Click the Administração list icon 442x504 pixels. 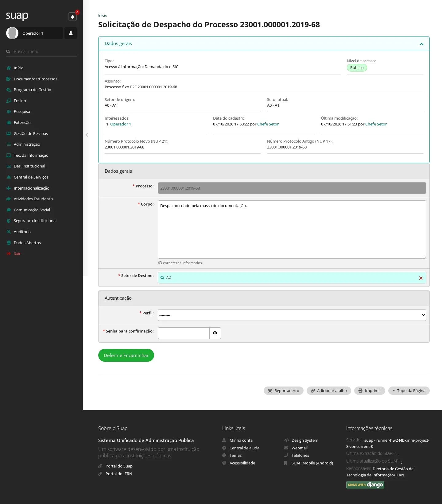pos(9,144)
